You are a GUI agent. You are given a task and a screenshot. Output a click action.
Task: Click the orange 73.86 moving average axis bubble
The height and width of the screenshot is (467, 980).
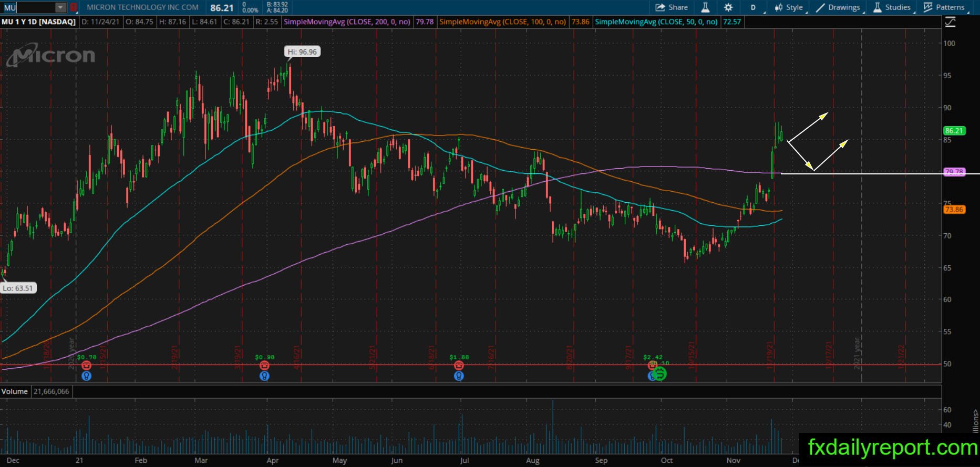pos(954,210)
